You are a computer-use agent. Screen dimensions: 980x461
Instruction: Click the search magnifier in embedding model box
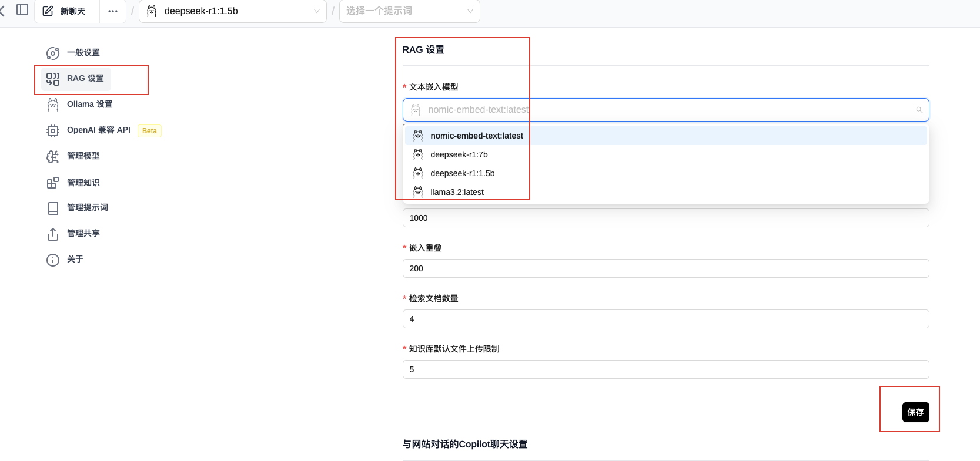919,110
